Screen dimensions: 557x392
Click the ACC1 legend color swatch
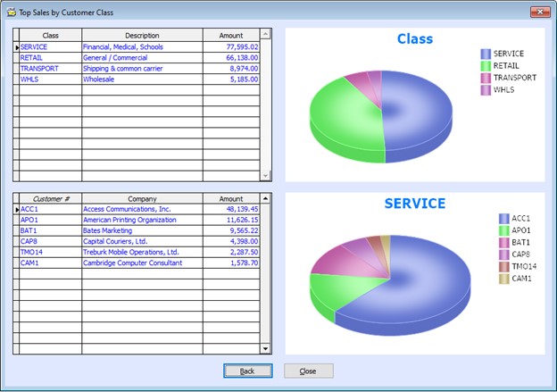[504, 219]
